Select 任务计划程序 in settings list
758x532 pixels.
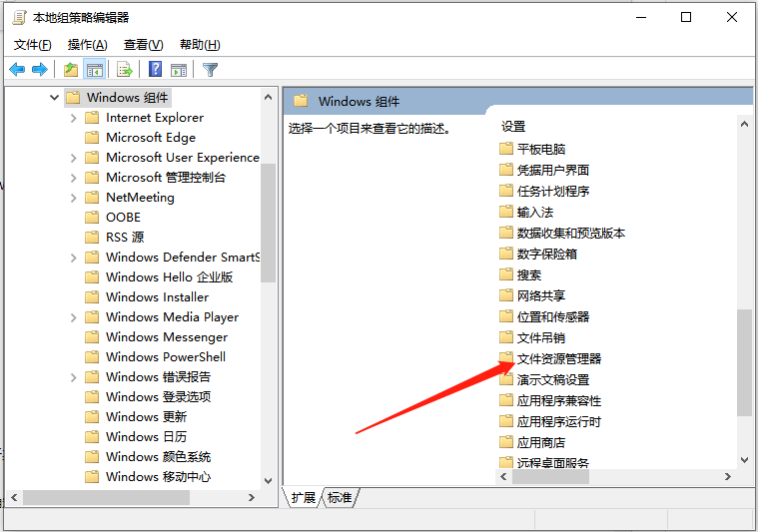(553, 191)
